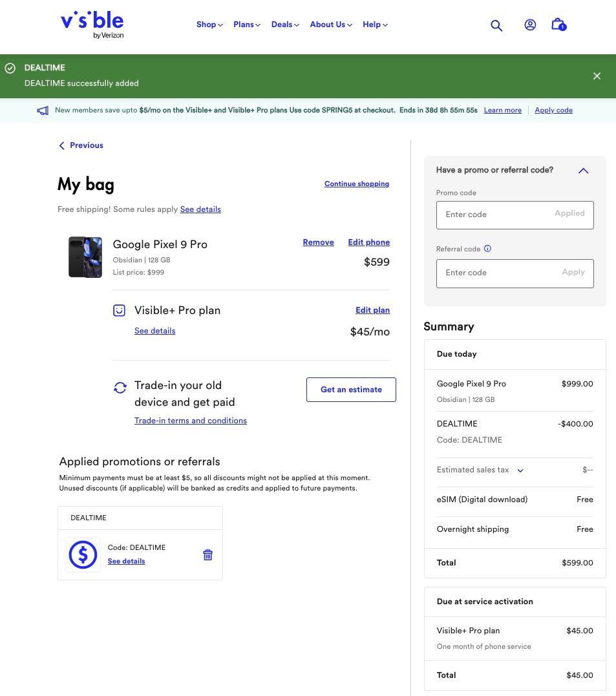Screen dimensions: 616x696
Task: Collapse the promo or referral code section
Action: tap(583, 171)
